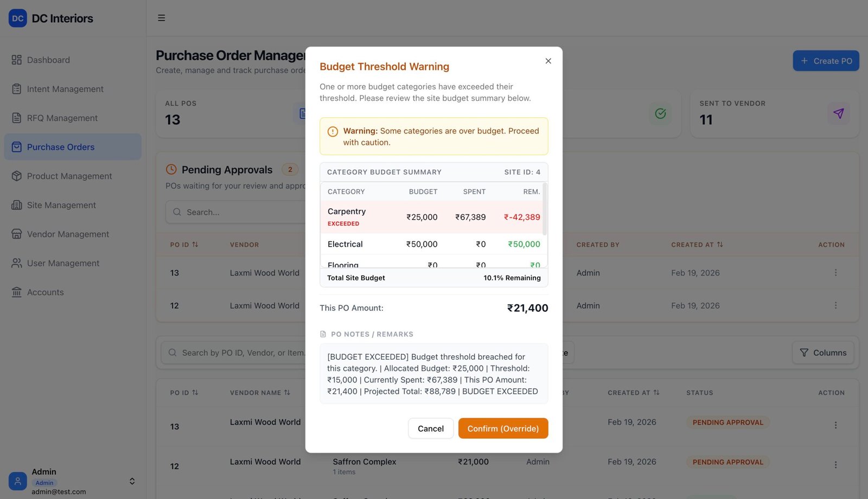Open the Columns filter dropdown

point(823,353)
